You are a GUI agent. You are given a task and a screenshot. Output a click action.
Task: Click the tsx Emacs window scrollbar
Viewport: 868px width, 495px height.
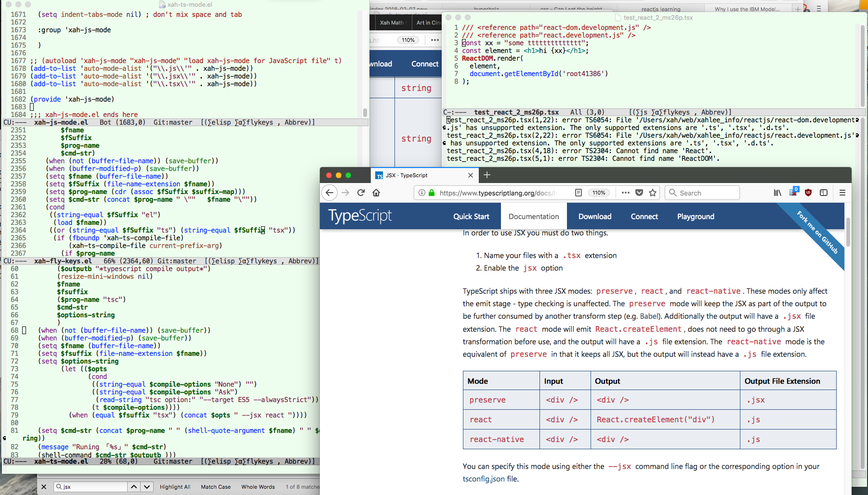(863, 65)
